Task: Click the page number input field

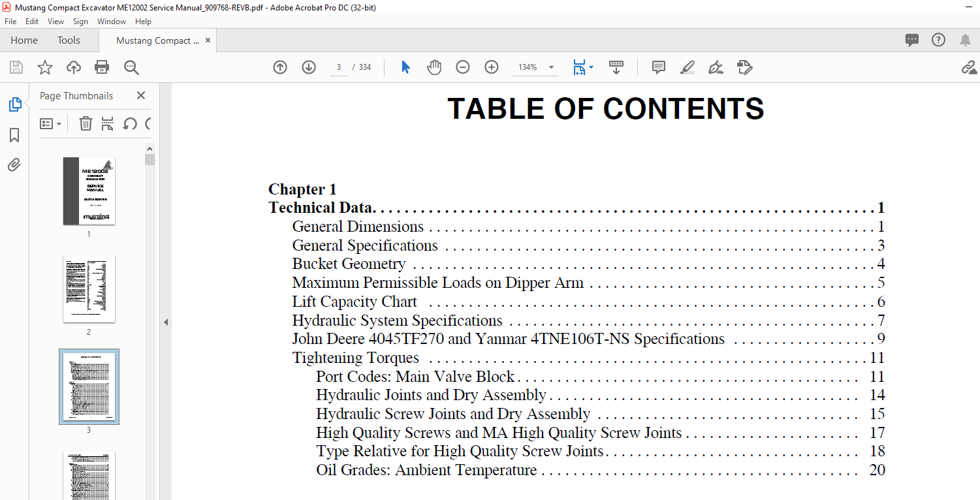Action: point(339,67)
